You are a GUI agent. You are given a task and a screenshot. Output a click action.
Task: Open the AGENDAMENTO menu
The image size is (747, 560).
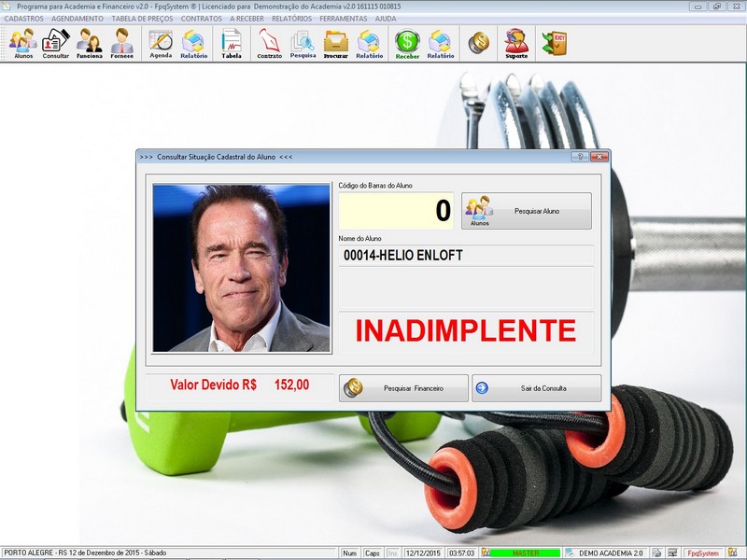point(78,19)
